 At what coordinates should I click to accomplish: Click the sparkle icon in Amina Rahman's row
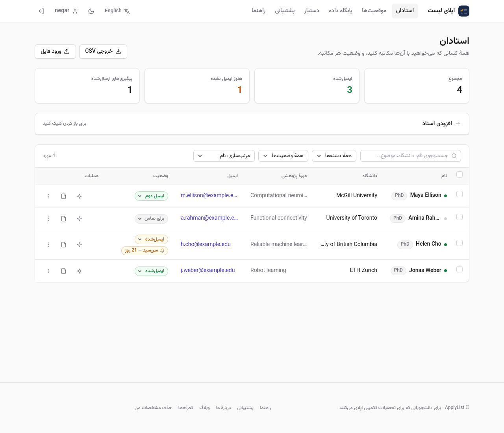point(80,218)
